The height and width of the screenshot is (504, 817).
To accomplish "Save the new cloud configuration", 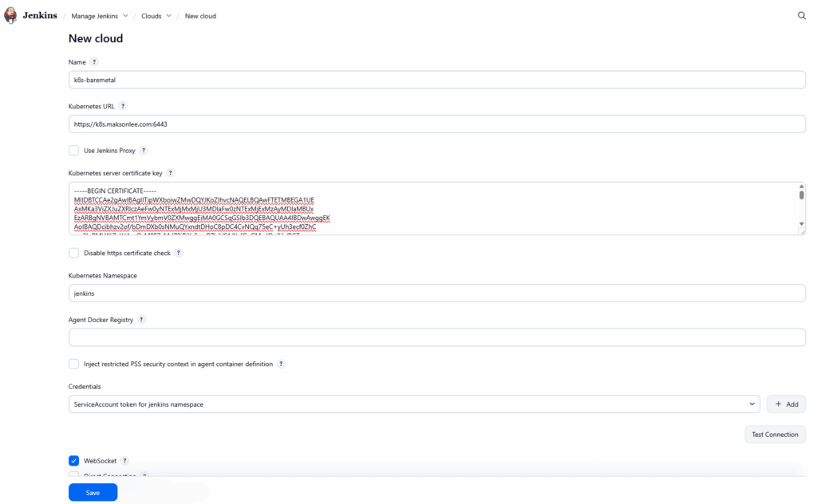I will (93, 493).
